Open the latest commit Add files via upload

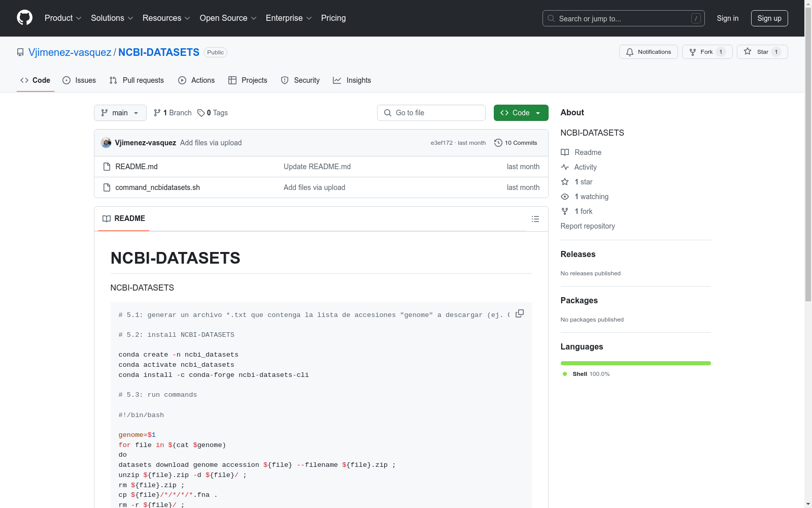click(x=211, y=143)
